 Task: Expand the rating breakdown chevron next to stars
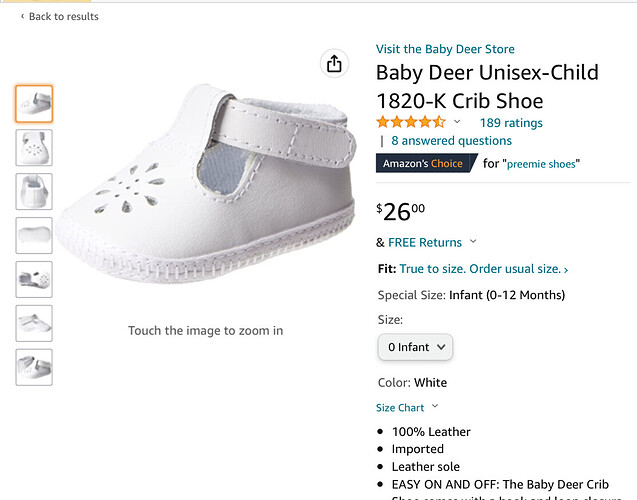point(457,122)
